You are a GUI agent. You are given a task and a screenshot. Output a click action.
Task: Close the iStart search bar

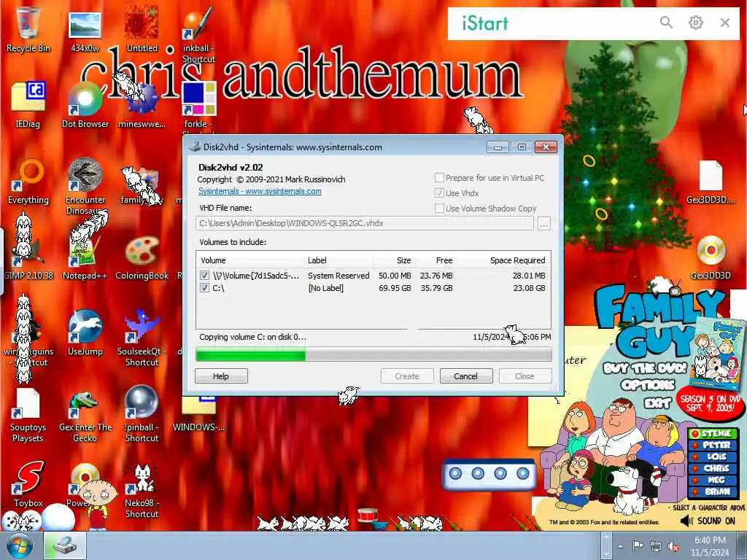coord(725,23)
